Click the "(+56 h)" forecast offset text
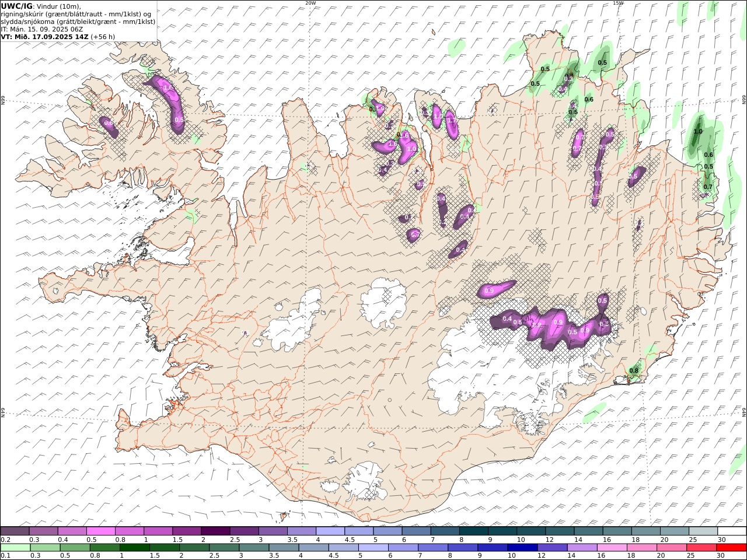Image resolution: width=747 pixels, height=560 pixels. coord(103,36)
